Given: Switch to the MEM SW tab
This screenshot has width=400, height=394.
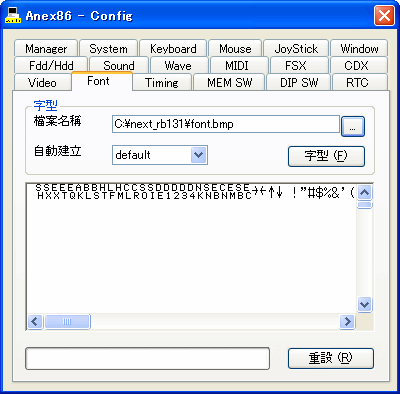Looking at the screenshot, I should point(230,82).
